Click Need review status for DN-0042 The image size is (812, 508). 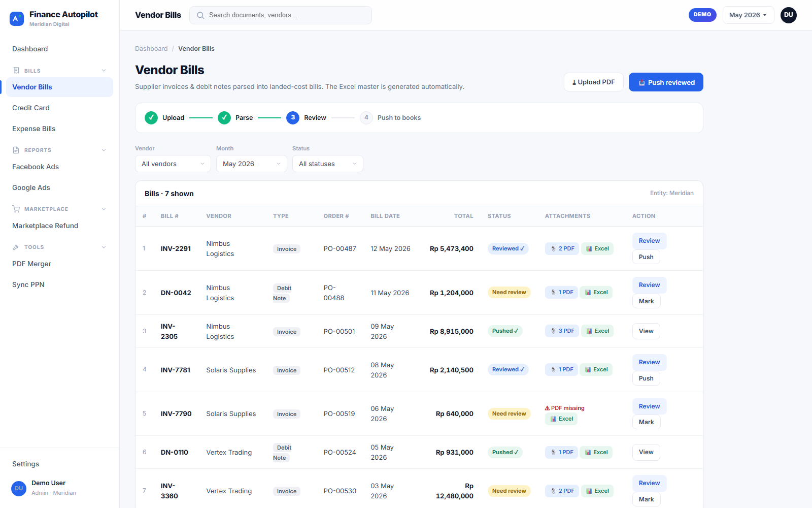click(509, 293)
